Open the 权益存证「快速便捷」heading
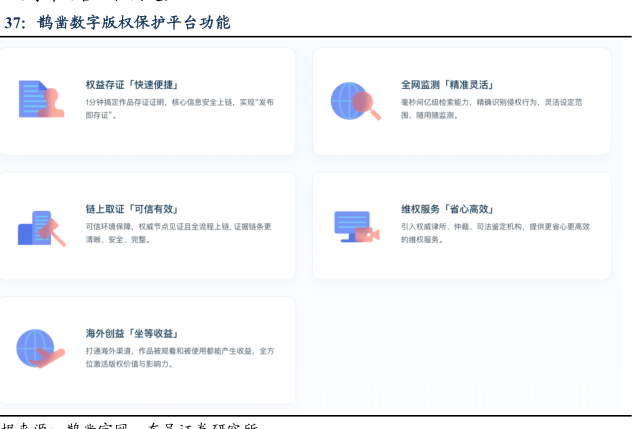Viewport: 637px width, 429px height. pyautogui.click(x=138, y=85)
